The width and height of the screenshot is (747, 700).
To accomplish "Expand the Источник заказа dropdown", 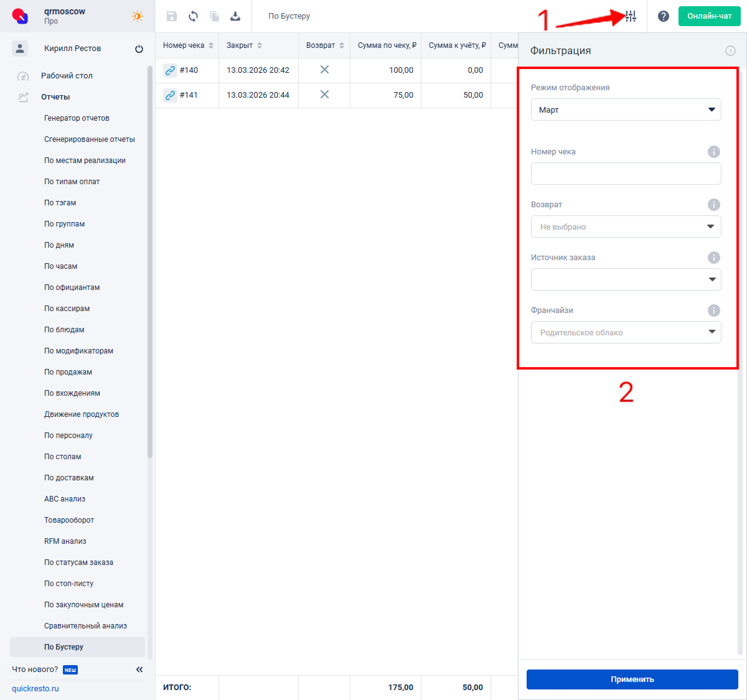I will [626, 279].
